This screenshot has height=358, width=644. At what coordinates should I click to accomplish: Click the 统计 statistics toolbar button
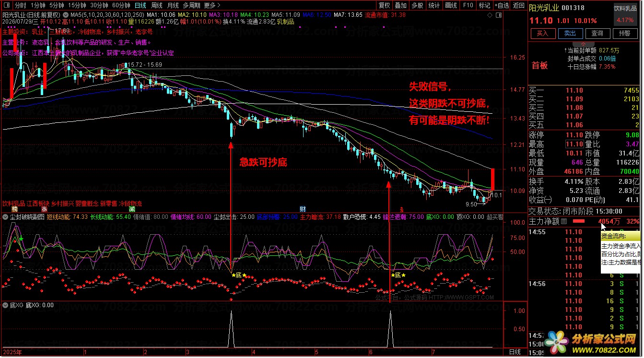coord(434,6)
